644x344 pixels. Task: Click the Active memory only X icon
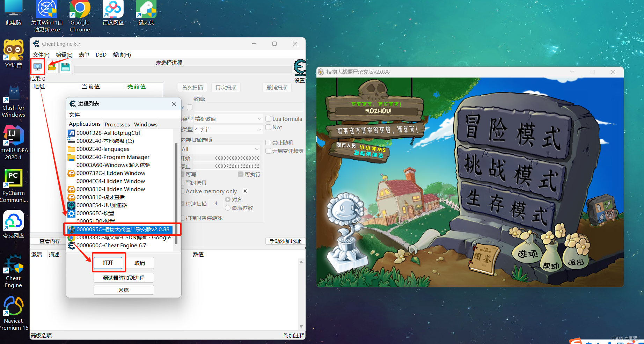(245, 191)
